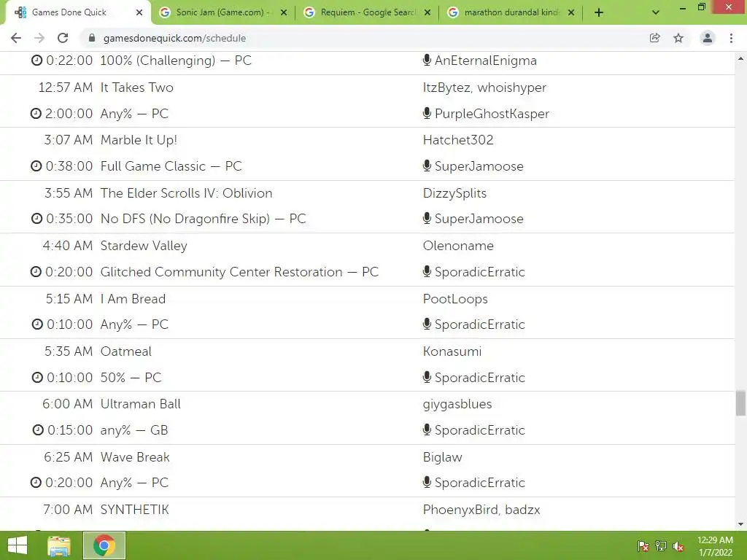Click microphone icon in I Am Bread host row
The height and width of the screenshot is (560, 747).
pyautogui.click(x=427, y=324)
